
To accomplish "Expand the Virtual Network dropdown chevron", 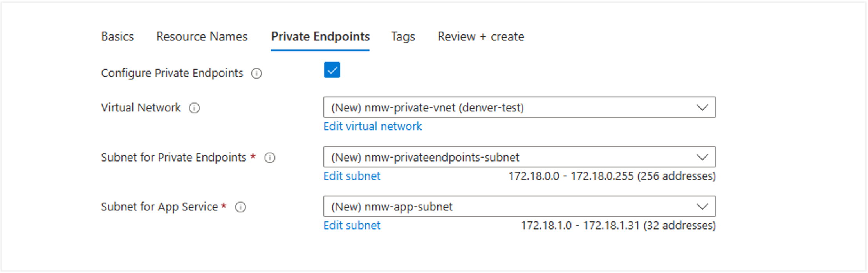I will coord(702,108).
